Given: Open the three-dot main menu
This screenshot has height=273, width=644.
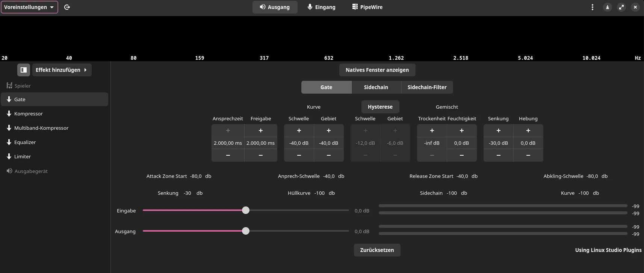Looking at the screenshot, I should click(592, 7).
